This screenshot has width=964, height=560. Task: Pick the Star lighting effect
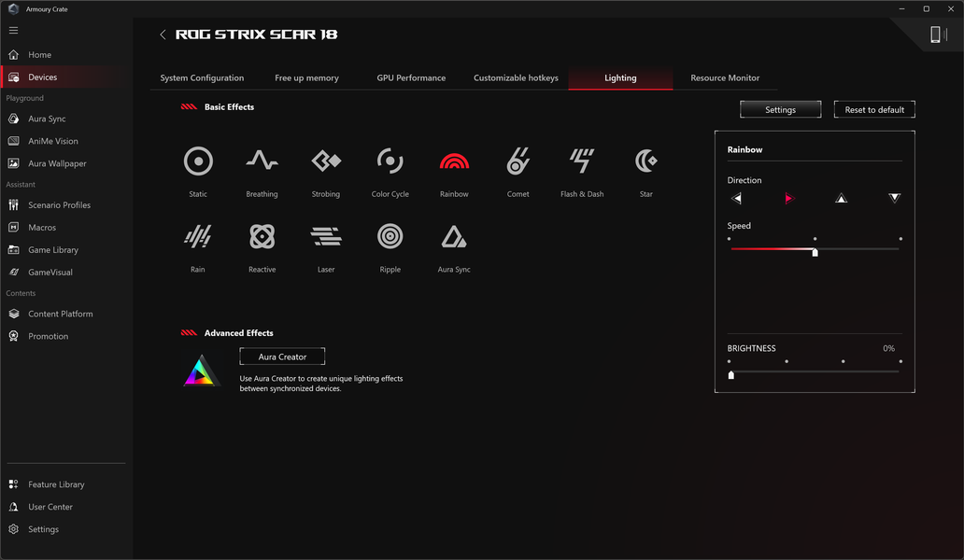[x=646, y=161]
